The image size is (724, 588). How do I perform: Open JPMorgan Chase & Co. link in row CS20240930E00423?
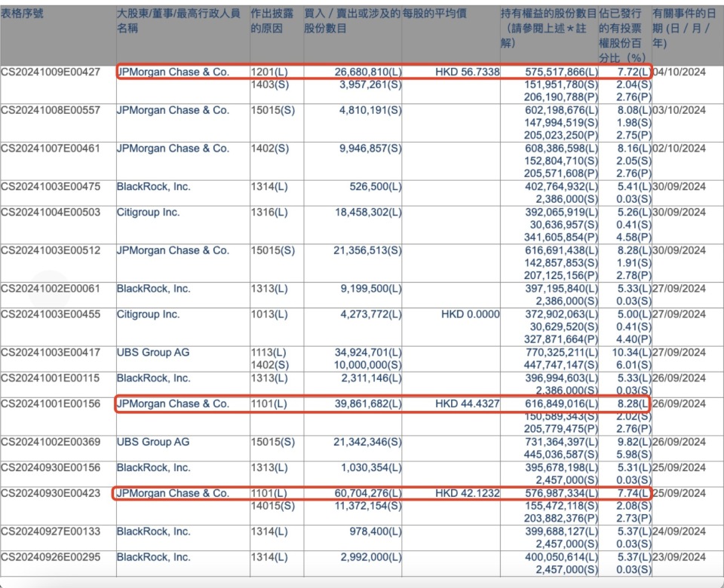(x=173, y=493)
